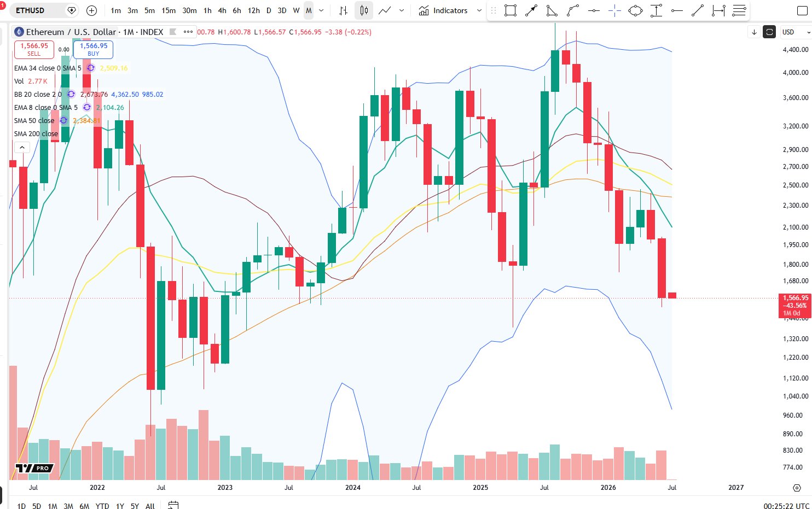Select the SMA 200 close legend row
Viewport: 812px width, 509px height.
pyautogui.click(x=36, y=133)
